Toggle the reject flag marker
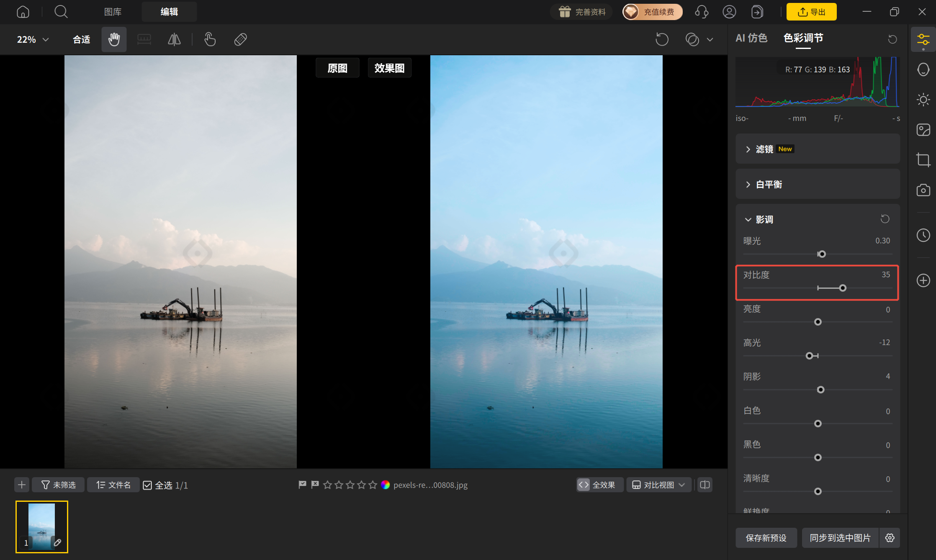 (x=315, y=485)
